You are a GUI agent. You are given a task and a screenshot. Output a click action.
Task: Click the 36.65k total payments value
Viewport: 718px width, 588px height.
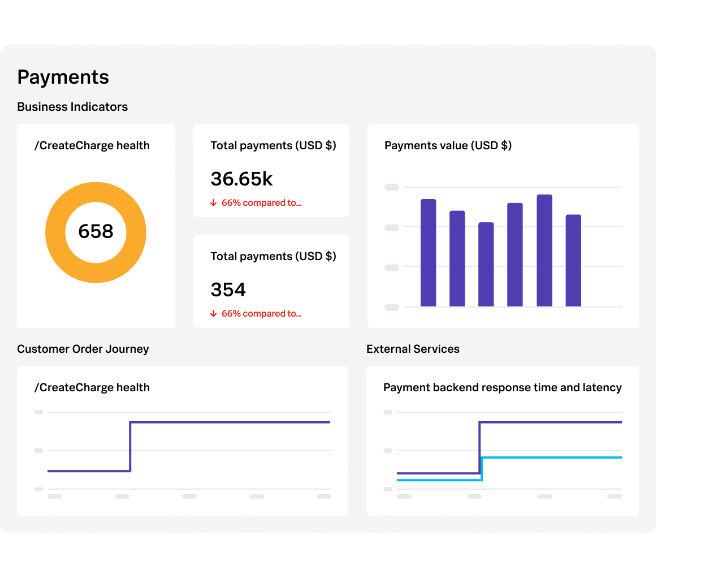click(x=241, y=179)
